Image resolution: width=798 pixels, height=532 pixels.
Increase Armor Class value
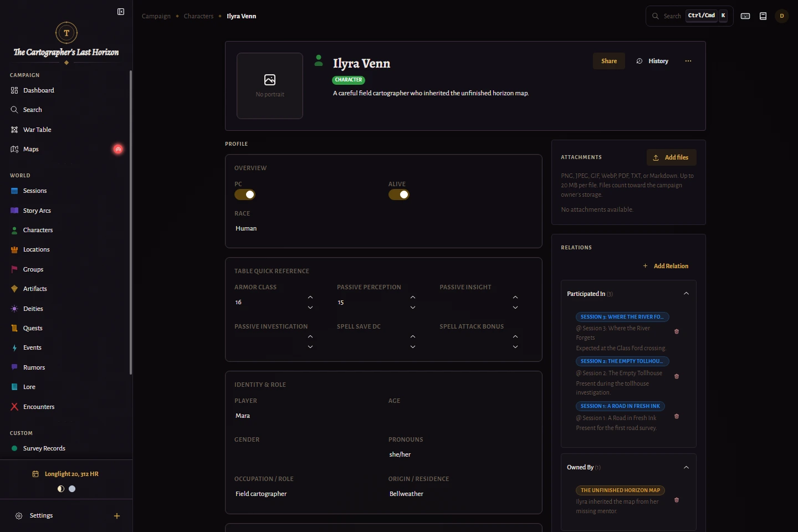click(310, 298)
